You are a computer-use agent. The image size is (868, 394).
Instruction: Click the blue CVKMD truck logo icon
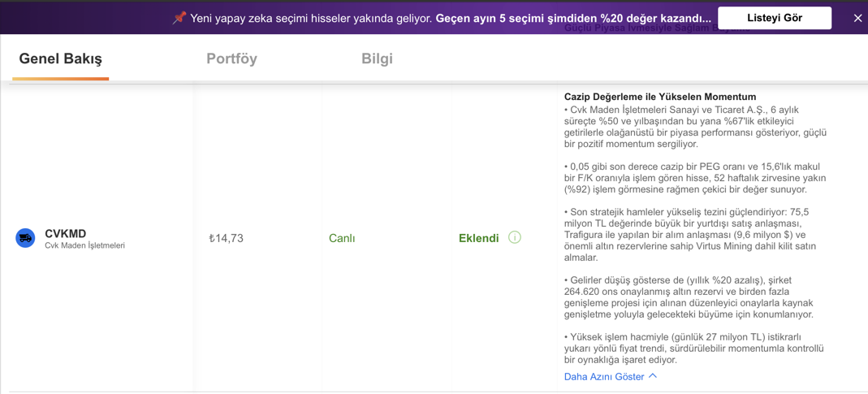pos(25,238)
